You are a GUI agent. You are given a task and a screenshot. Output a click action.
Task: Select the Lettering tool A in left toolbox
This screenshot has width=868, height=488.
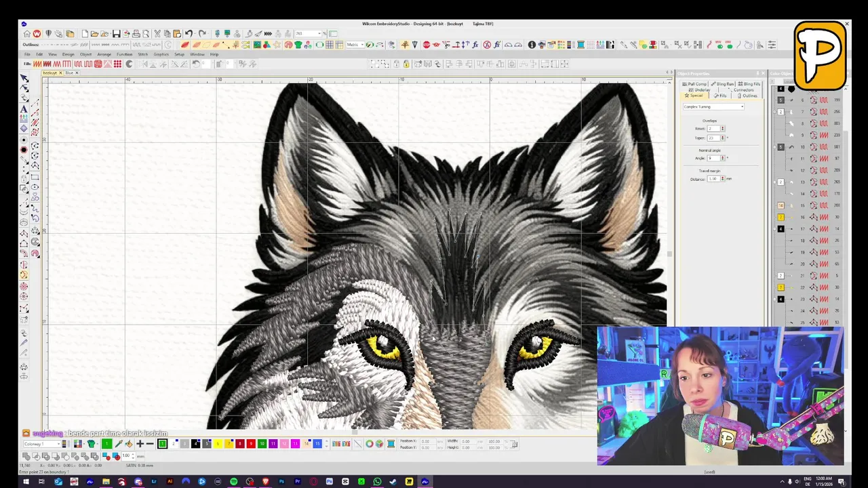(24, 109)
